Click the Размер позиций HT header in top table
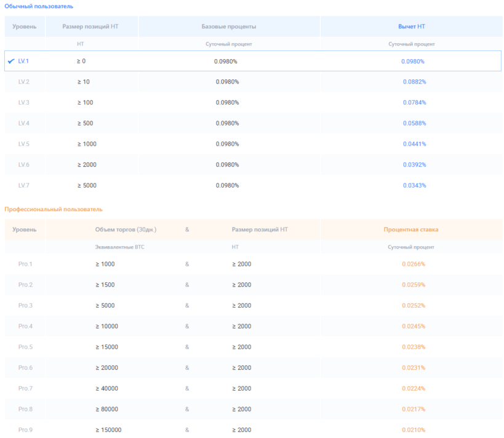Image resolution: width=504 pixels, height=438 pixels. click(x=90, y=26)
